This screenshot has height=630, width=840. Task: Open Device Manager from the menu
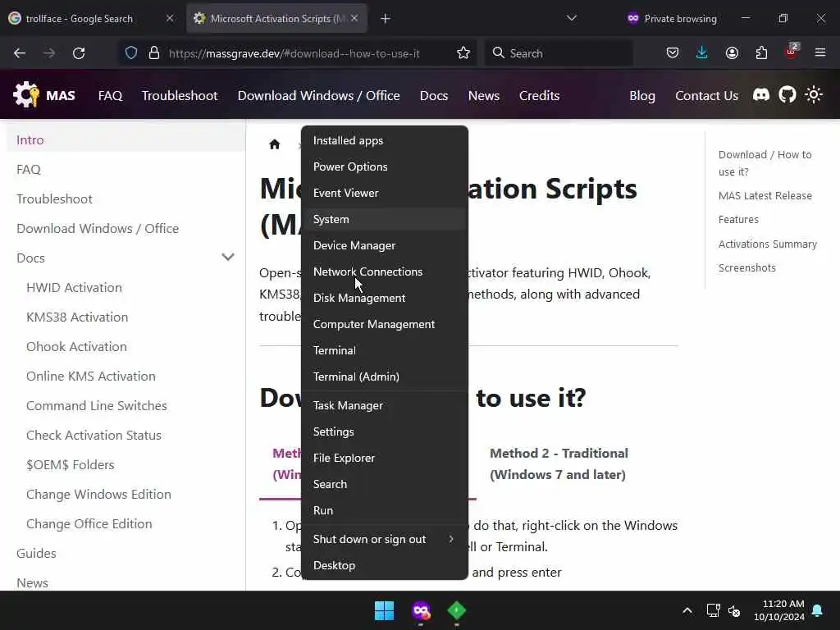coord(384,245)
